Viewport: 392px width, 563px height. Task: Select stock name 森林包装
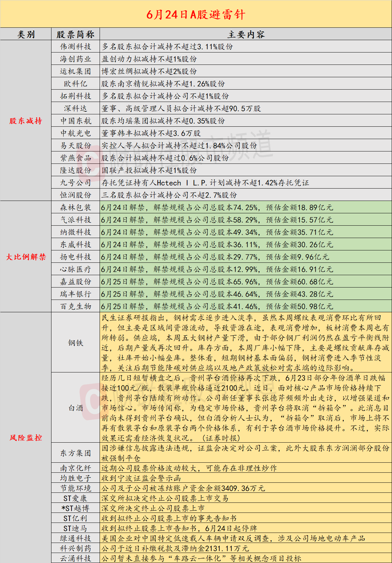(x=76, y=207)
